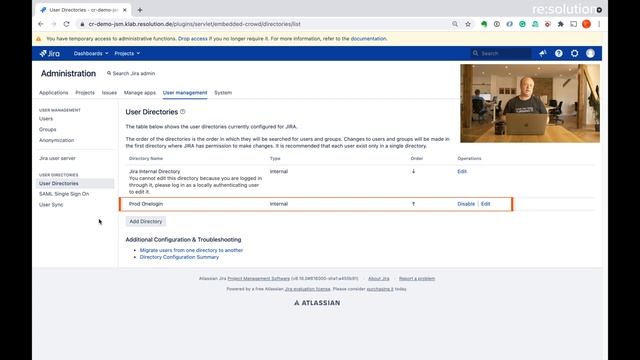Open browser zoom magnifier icon
640x360 pixels.
coord(455,24)
